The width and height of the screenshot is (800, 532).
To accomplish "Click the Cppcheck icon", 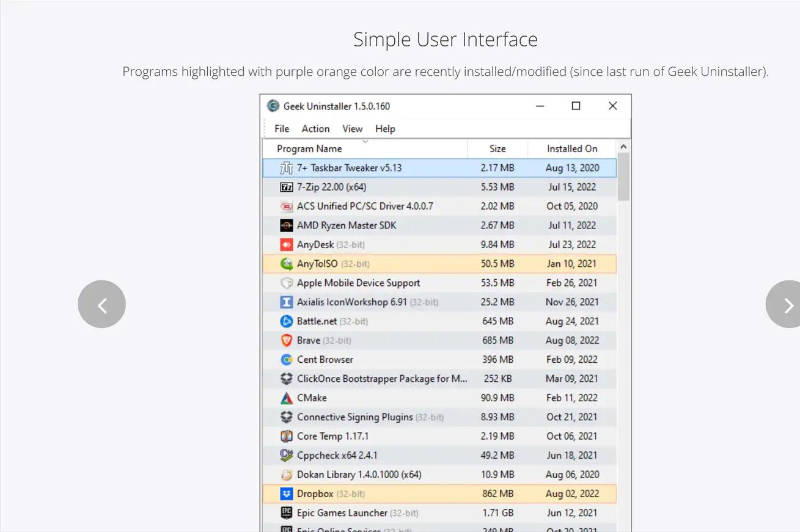I will [286, 455].
